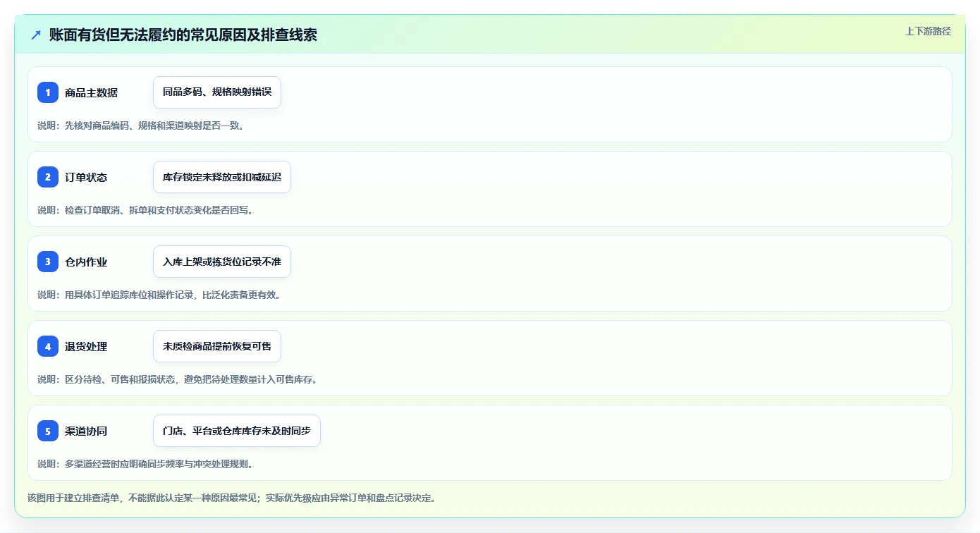Screen dimensions: 980x533
Task: Click the 商品主数据 label
Action: point(91,92)
